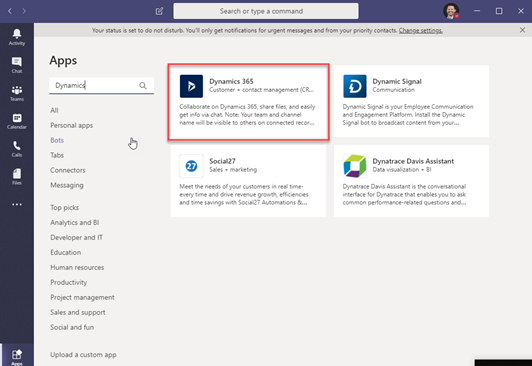The image size is (532, 366).
Task: Open the profile picture menu
Action: [451, 11]
